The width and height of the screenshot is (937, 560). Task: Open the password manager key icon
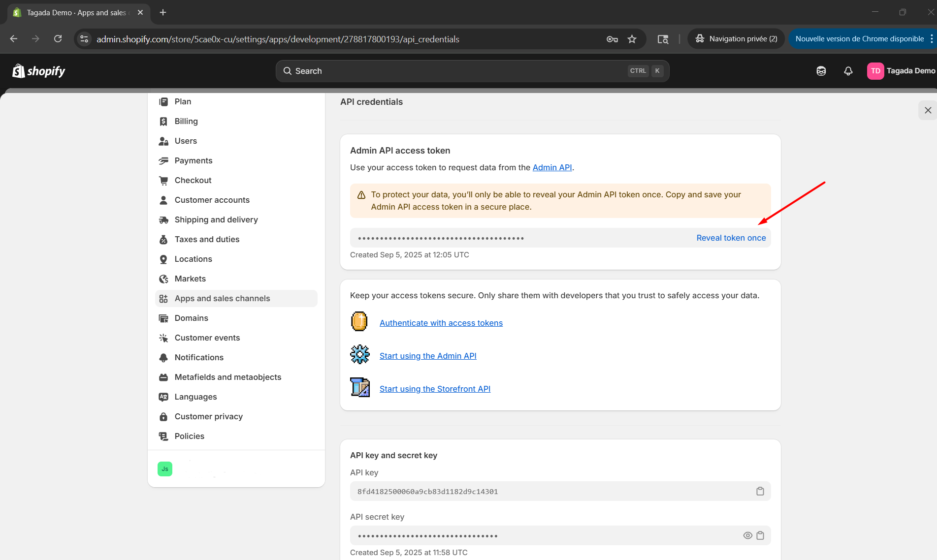612,39
